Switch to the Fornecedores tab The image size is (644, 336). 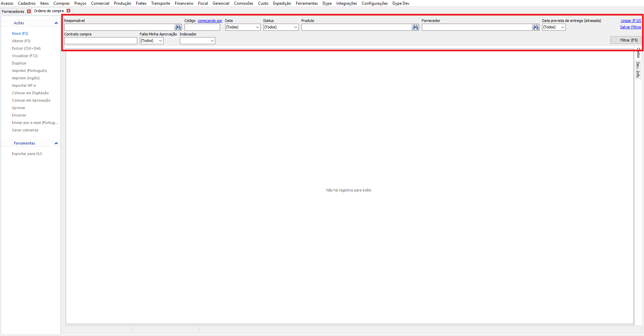(x=13, y=11)
